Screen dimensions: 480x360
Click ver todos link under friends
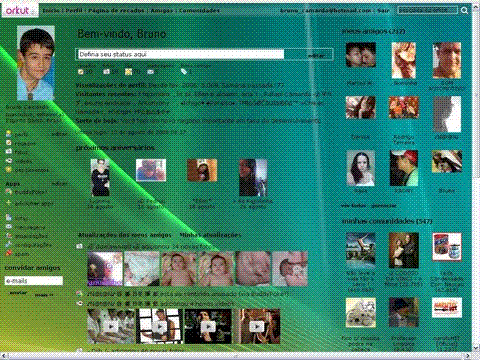[353, 206]
